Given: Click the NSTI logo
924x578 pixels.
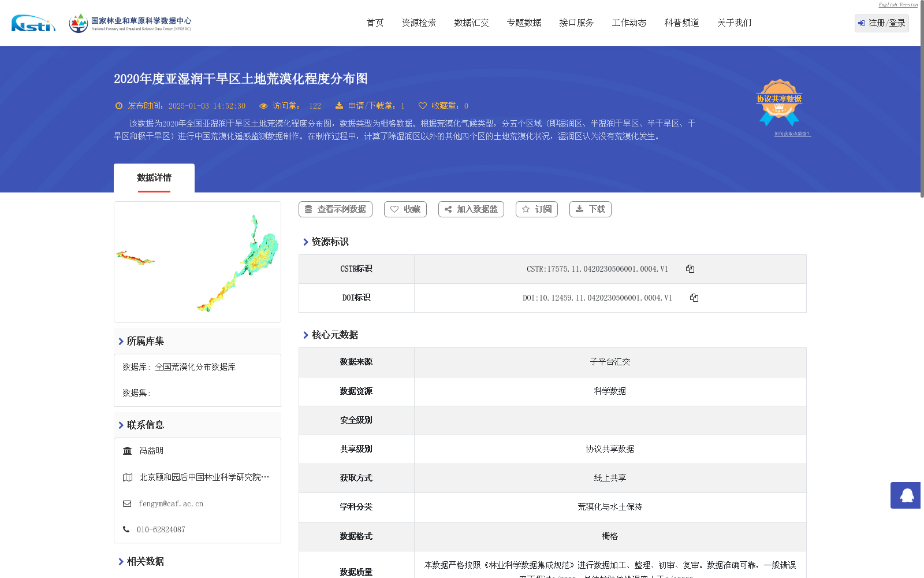Looking at the screenshot, I should pyautogui.click(x=33, y=23).
